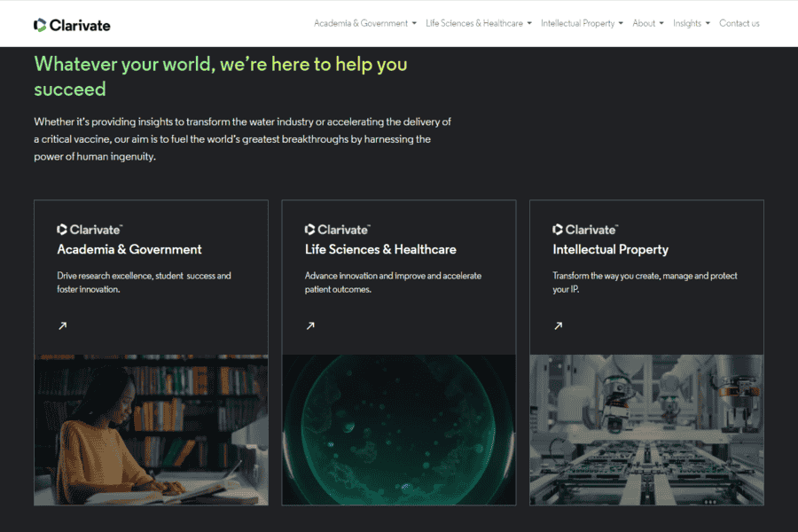Expand the Insights dropdown arrow

pyautogui.click(x=708, y=23)
